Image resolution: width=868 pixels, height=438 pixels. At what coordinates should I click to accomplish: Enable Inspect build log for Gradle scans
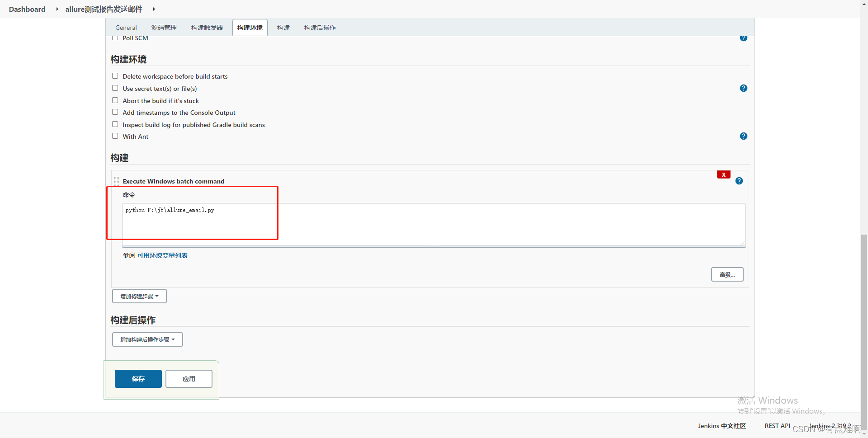tap(115, 124)
